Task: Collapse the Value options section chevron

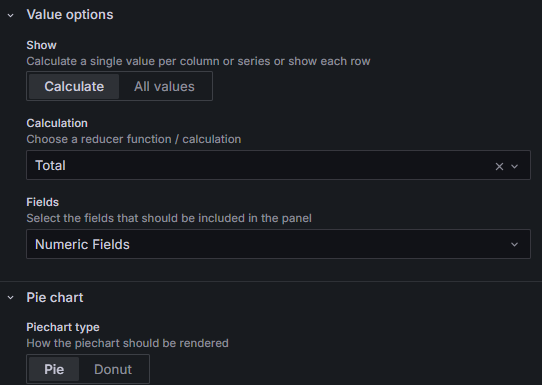Action: [11, 15]
